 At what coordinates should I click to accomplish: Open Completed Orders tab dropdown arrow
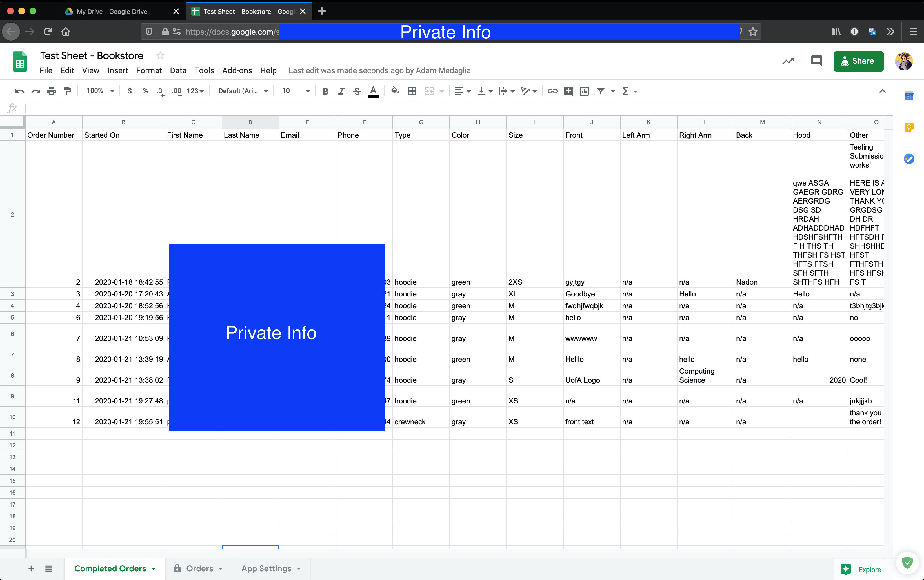[x=154, y=568]
